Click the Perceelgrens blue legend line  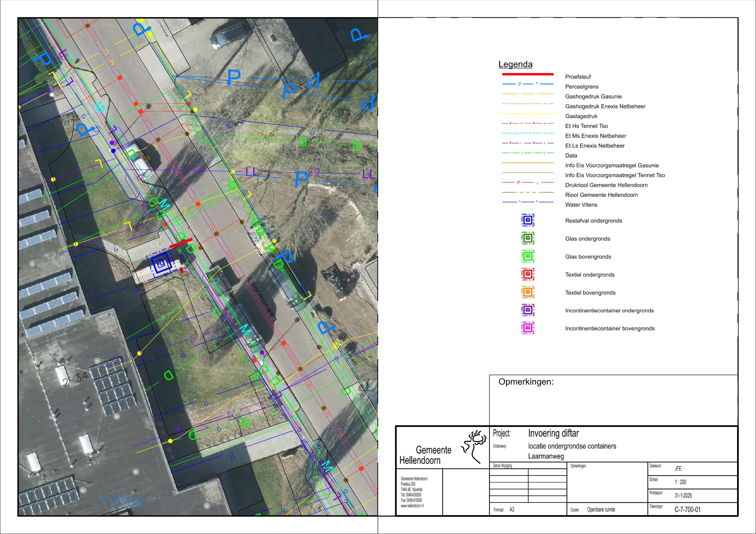[527, 84]
